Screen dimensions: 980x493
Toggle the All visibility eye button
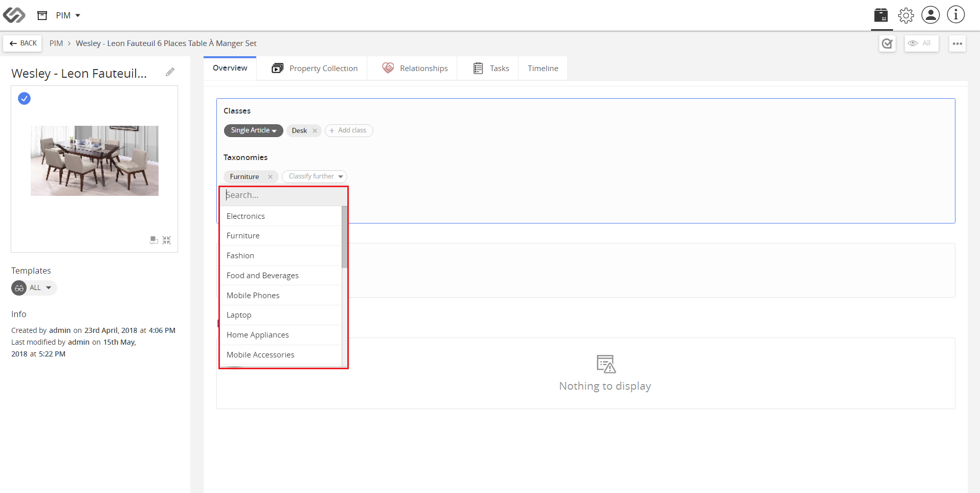click(x=921, y=43)
